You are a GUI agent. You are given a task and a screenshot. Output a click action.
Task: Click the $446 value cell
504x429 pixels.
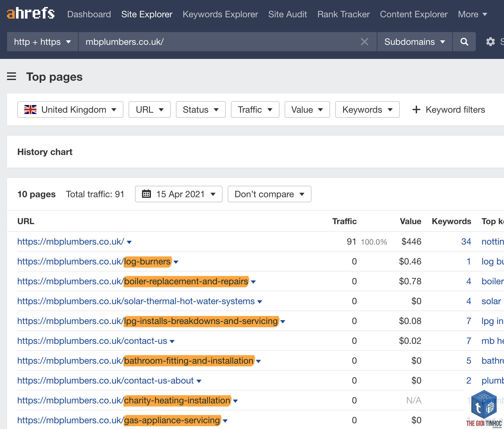pos(411,241)
